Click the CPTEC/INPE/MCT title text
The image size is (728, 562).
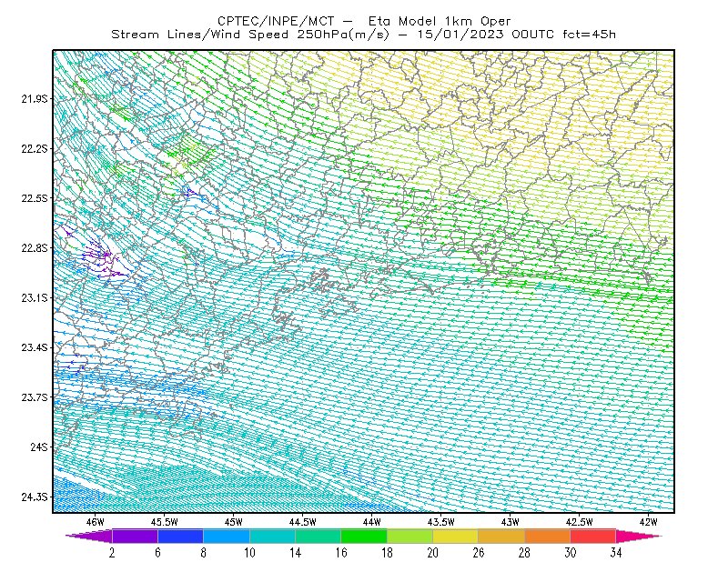click(x=276, y=21)
